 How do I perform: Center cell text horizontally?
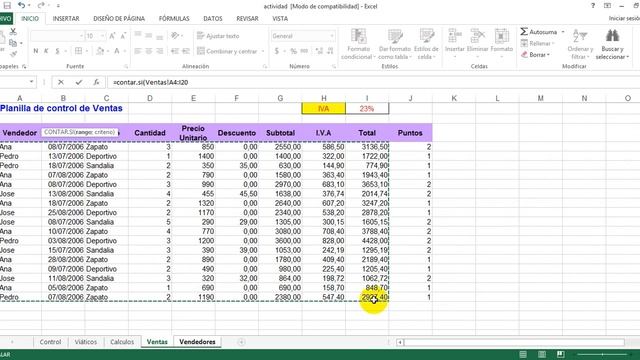[x=149, y=51]
